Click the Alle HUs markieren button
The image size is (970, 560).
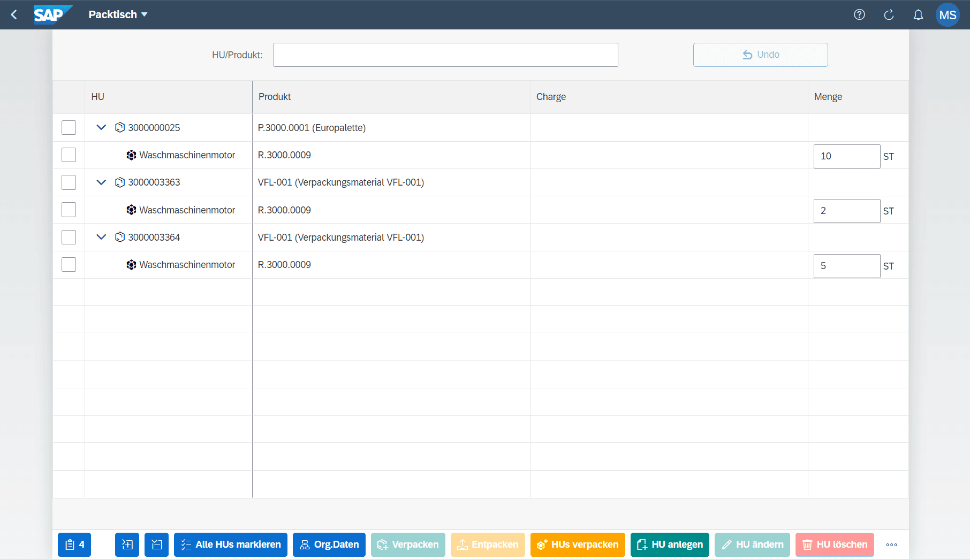tap(231, 544)
